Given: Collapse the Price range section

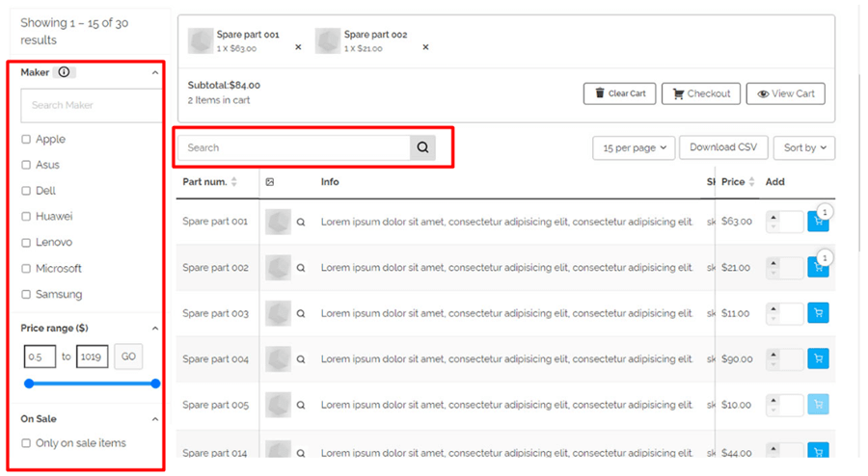Looking at the screenshot, I should pyautogui.click(x=155, y=329).
